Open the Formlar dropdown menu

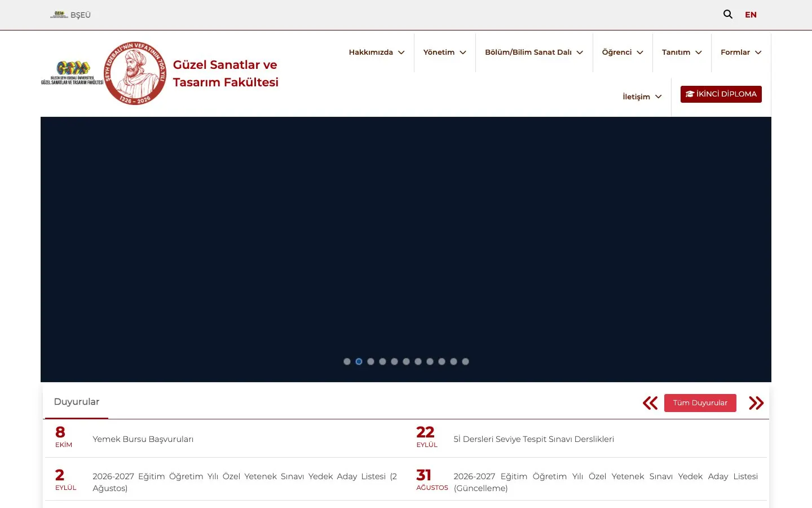click(741, 52)
